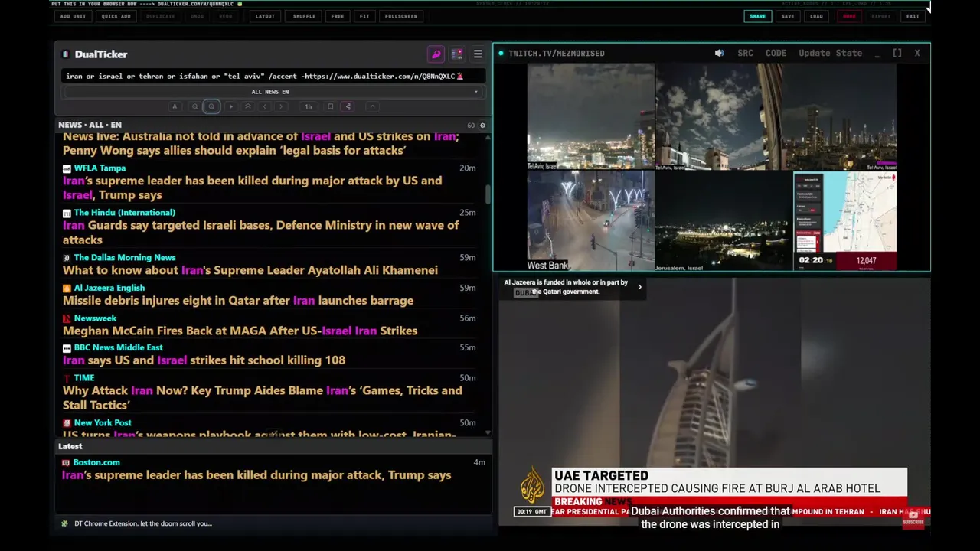
Task: Click the YouTube subscribe icon on video
Action: 913,517
